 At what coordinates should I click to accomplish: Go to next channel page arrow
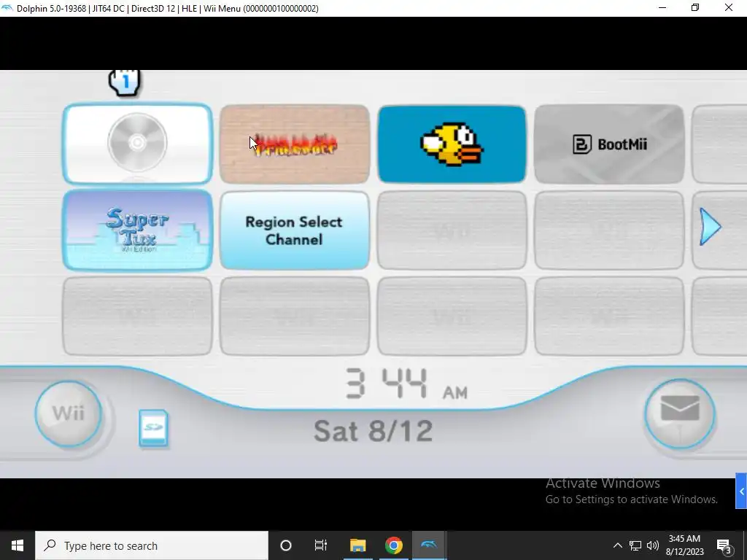coord(711,227)
